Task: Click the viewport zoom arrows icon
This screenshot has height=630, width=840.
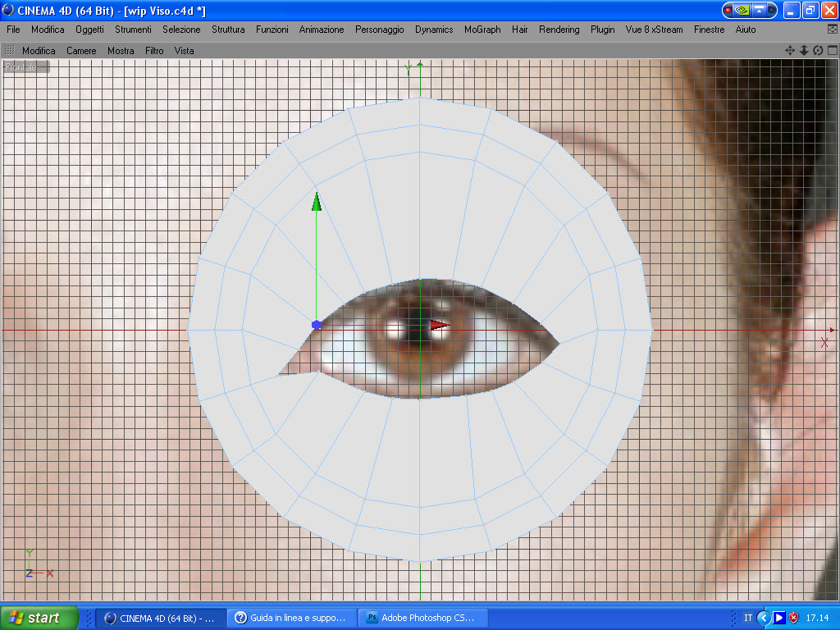Action: 804,50
